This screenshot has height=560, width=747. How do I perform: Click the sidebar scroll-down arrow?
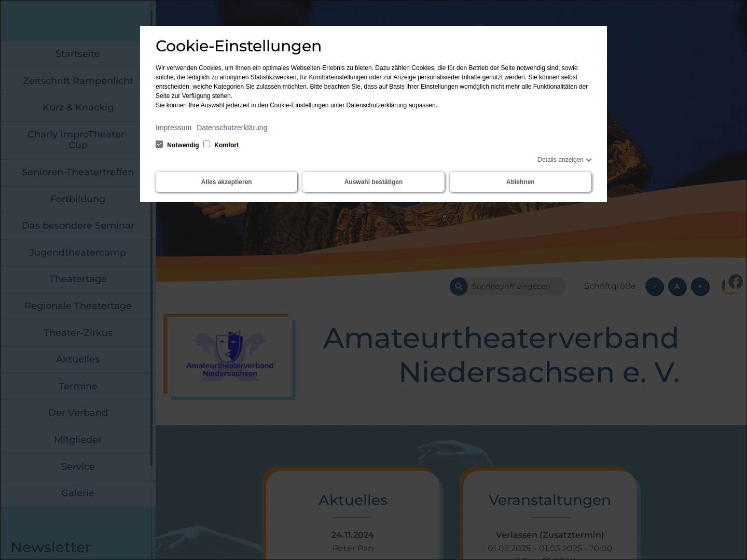151,555
